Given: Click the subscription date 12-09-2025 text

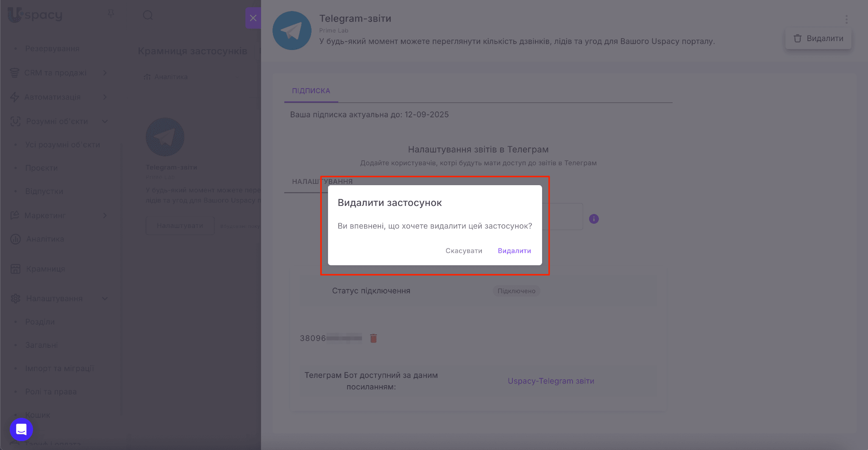Looking at the screenshot, I should (x=426, y=114).
